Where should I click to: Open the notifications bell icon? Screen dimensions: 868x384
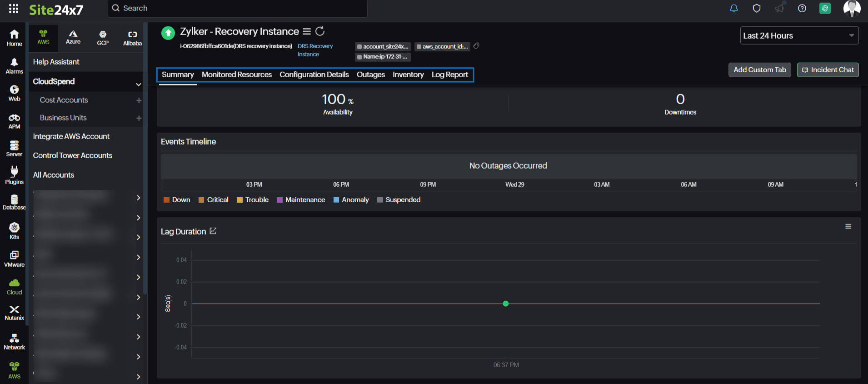733,9
